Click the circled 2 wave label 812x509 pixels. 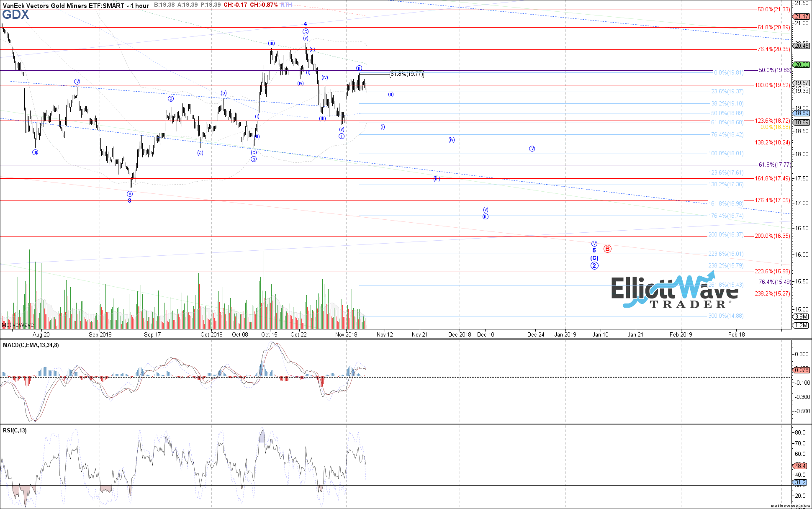594,266
